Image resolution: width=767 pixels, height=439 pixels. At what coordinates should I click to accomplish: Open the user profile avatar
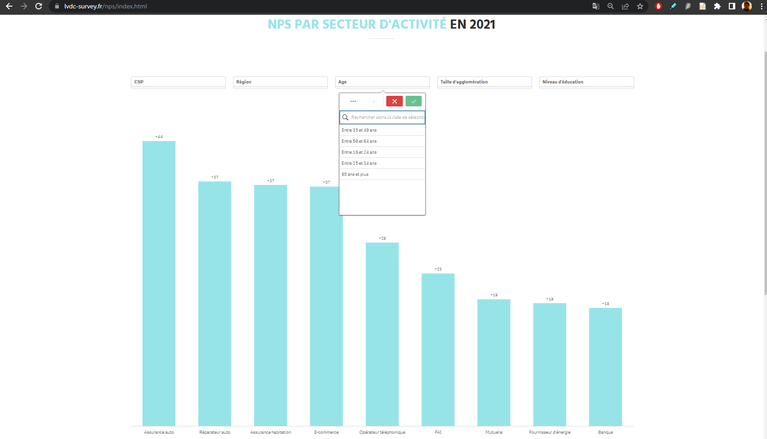tap(746, 6)
